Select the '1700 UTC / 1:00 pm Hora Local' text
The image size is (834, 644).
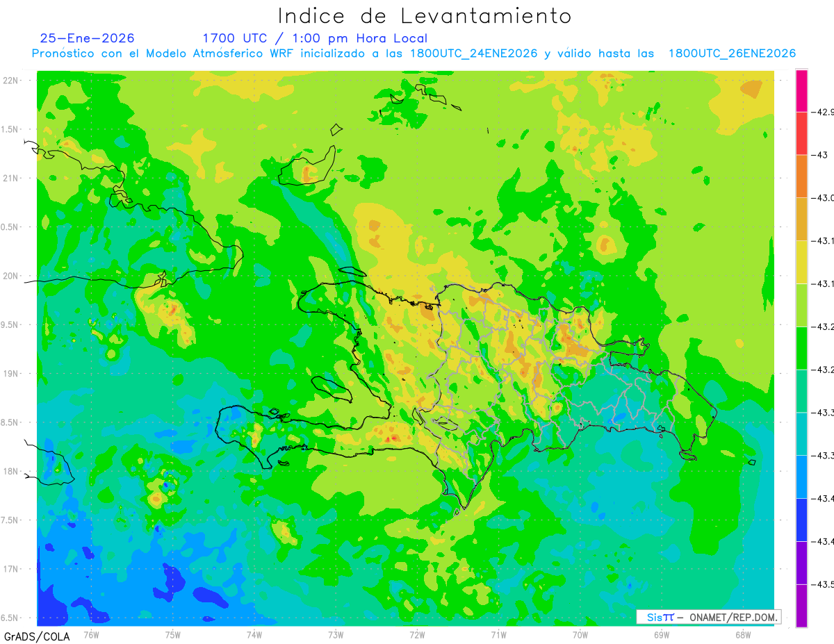(315, 38)
